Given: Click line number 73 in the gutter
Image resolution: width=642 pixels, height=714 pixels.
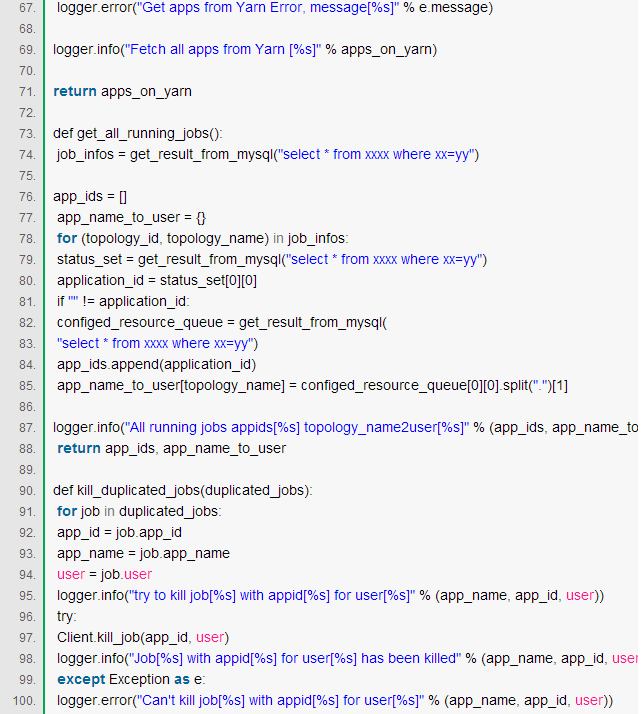Looking at the screenshot, I should tap(27, 134).
